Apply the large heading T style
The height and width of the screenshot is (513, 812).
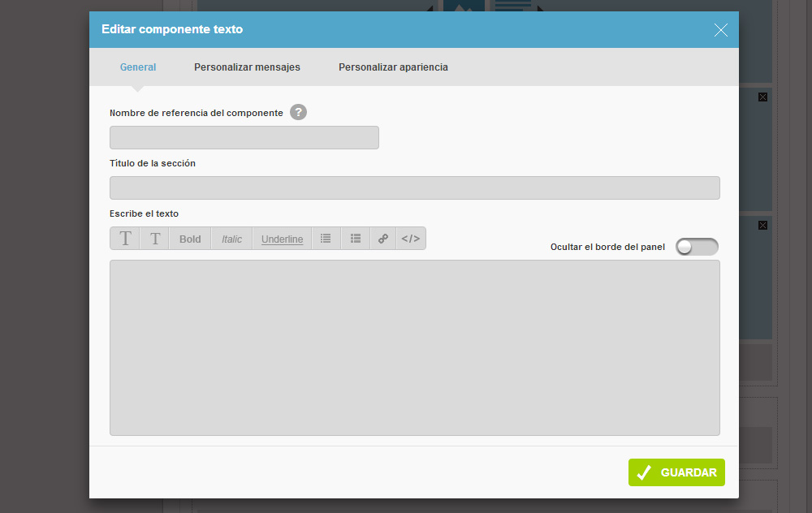pyautogui.click(x=125, y=239)
